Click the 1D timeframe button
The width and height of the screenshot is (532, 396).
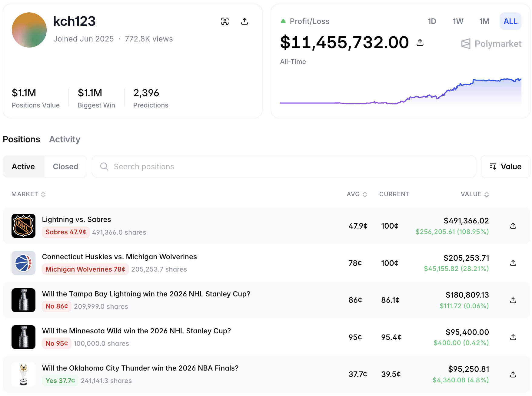(x=432, y=21)
